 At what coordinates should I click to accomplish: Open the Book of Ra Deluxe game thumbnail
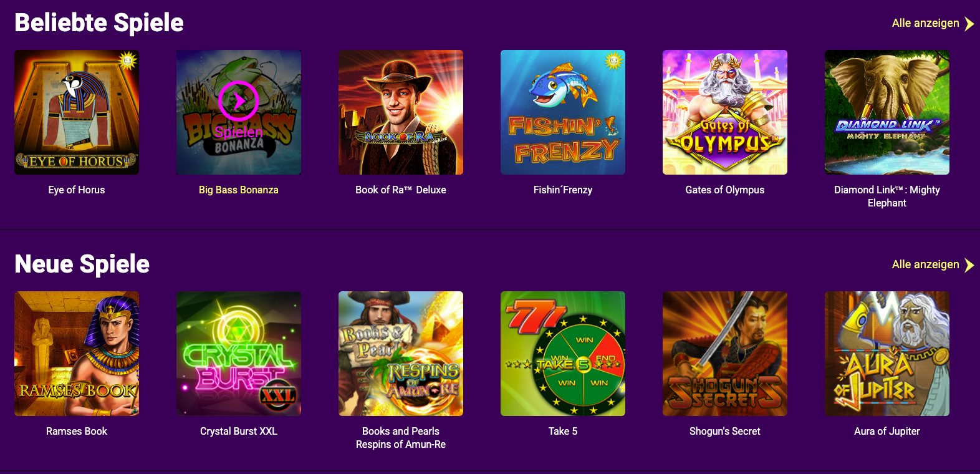pyautogui.click(x=401, y=112)
